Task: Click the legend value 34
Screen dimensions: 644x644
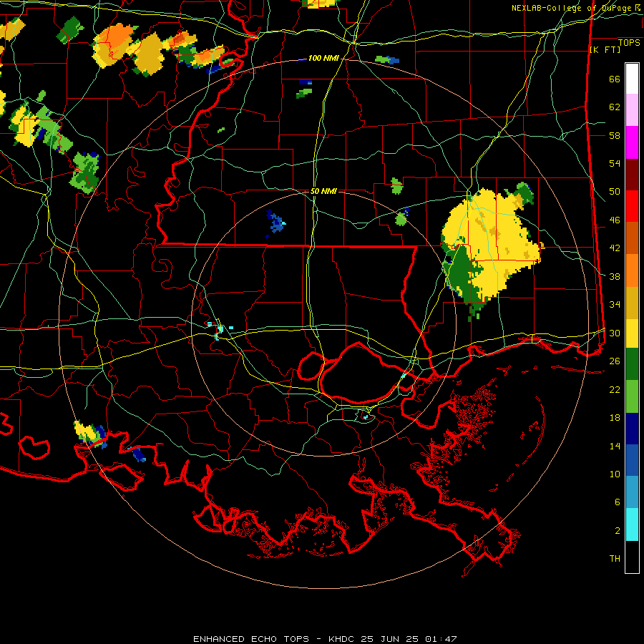Action: 615,305
